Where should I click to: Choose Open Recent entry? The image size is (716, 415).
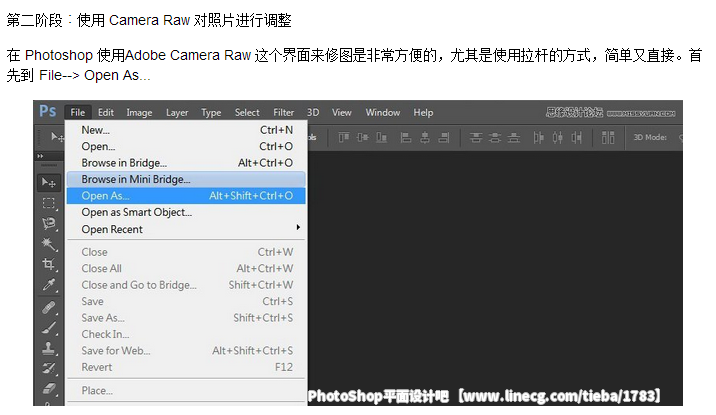pyautogui.click(x=186, y=229)
